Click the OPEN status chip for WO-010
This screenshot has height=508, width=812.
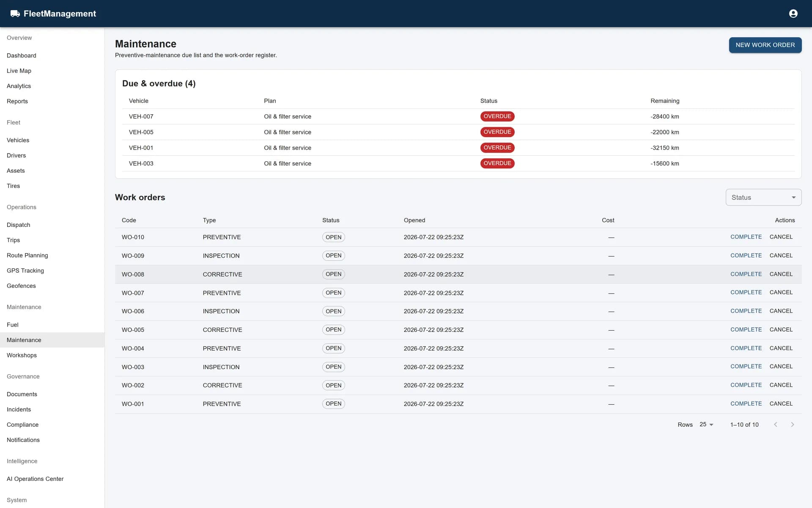[x=333, y=237]
